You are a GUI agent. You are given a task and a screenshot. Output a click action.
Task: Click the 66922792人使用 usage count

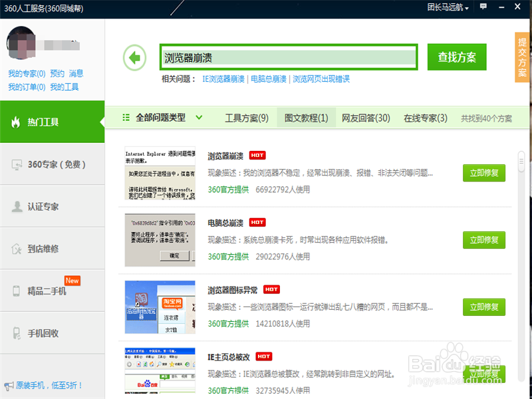coord(283,190)
